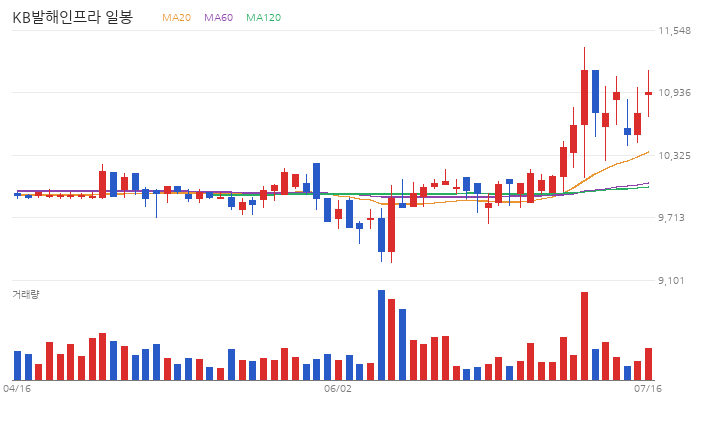Select the 04/16 date axis marker
Viewport: 720px width, 440px height.
pyautogui.click(x=17, y=389)
